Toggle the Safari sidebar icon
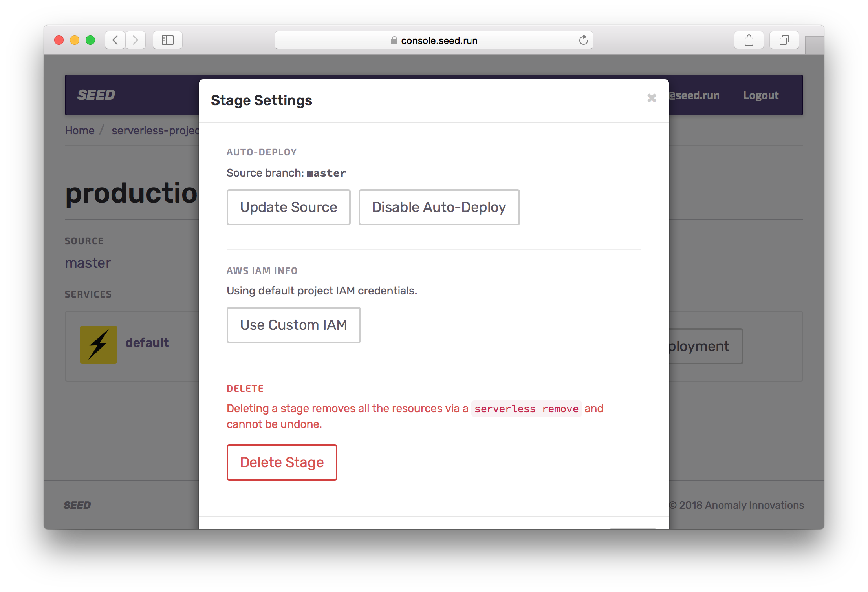Viewport: 868px width, 592px height. [x=168, y=40]
